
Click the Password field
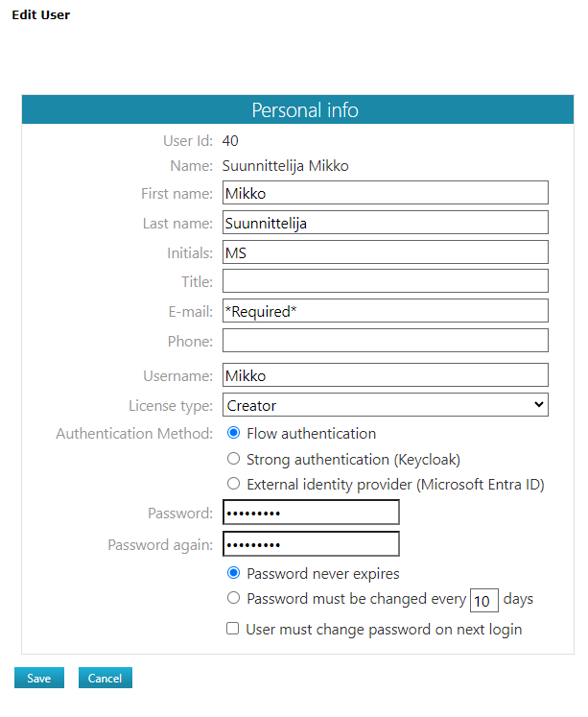pyautogui.click(x=311, y=513)
